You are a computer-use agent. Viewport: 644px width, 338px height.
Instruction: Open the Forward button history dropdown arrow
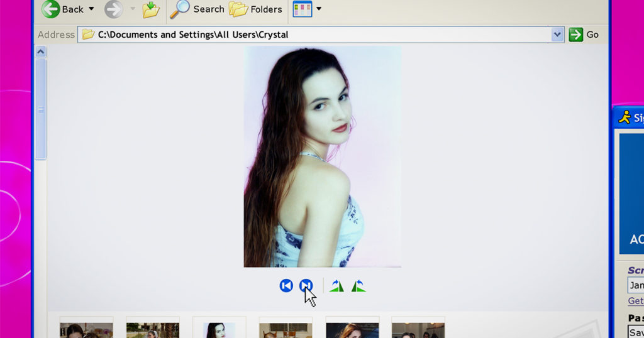pos(133,9)
